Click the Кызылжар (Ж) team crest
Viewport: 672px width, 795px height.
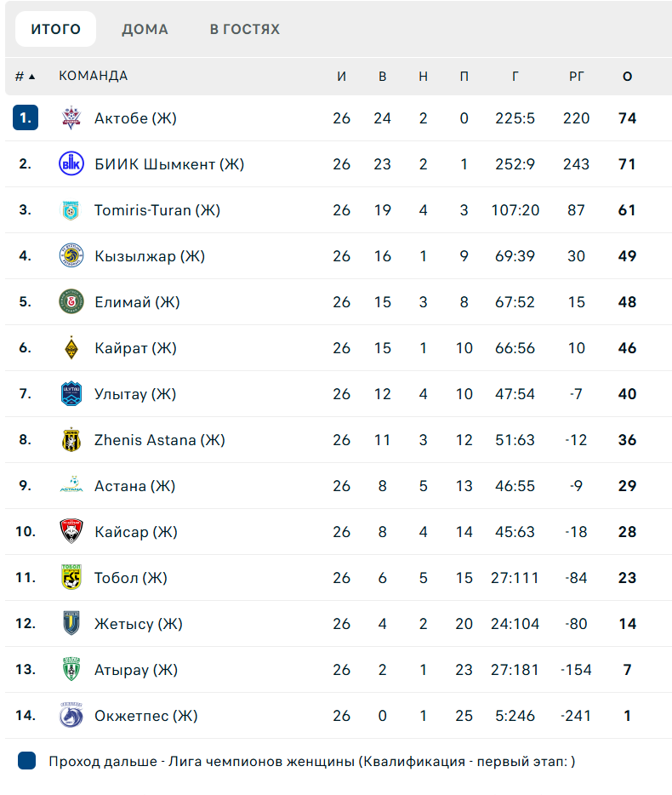[x=71, y=256]
